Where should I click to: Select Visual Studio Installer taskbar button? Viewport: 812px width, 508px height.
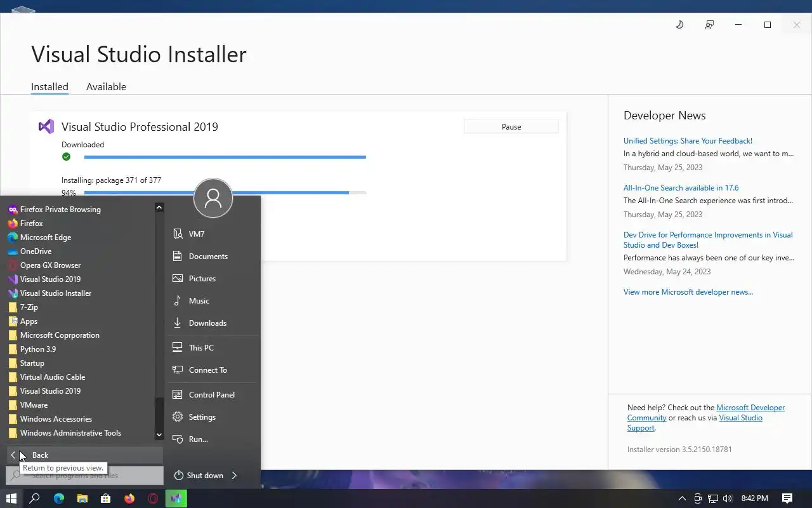point(176,498)
